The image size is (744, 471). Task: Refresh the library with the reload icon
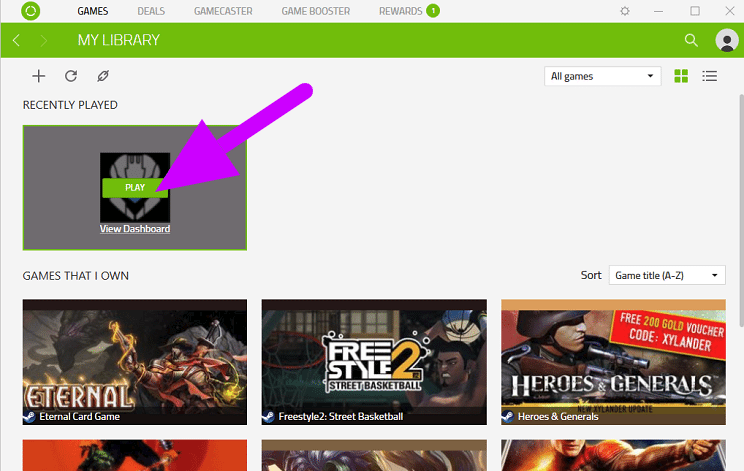(71, 76)
